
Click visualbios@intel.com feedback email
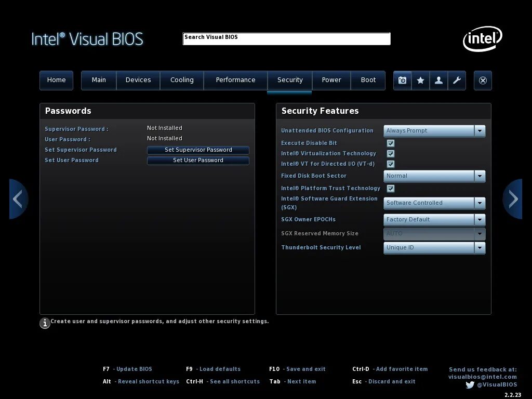483,377
